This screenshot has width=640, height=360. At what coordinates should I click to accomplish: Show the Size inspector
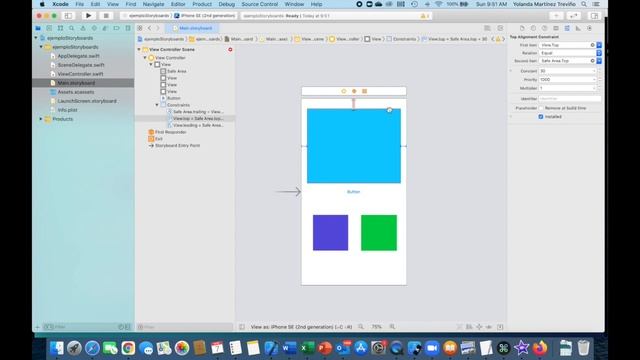coord(578,28)
